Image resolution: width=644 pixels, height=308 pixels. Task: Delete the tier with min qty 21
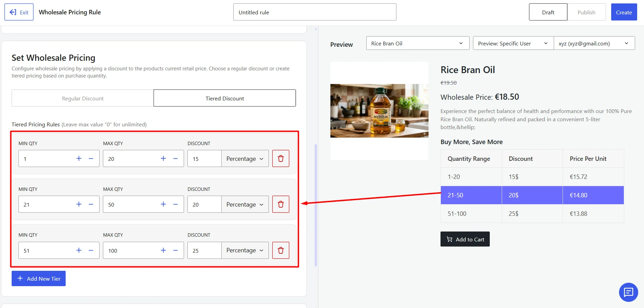pyautogui.click(x=281, y=204)
